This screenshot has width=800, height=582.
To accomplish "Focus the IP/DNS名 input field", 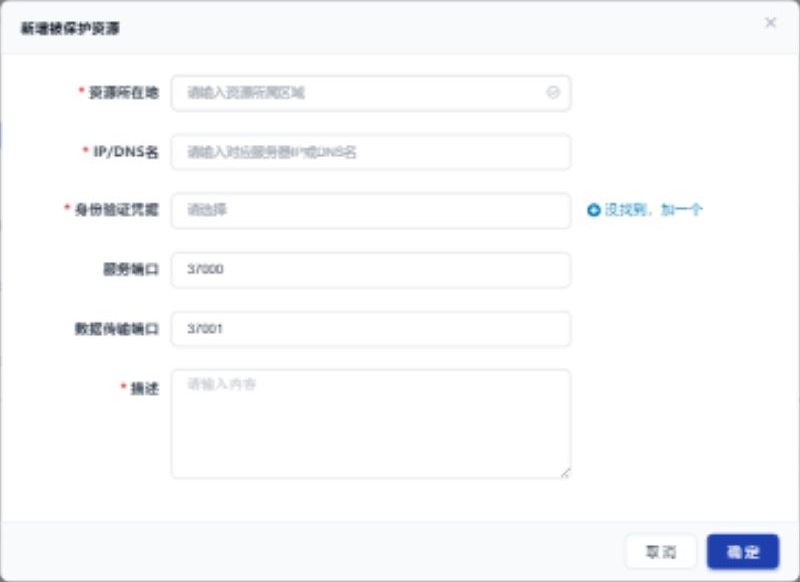I will (371, 151).
